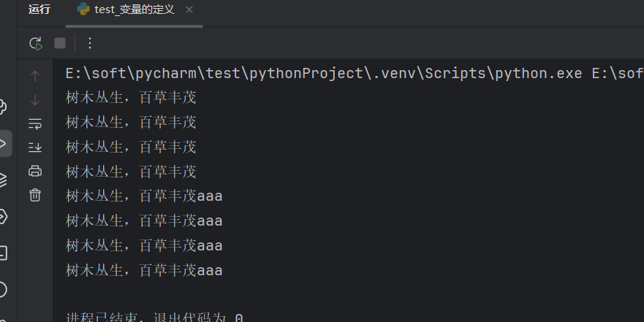Toggle scroll to end of output
The width and height of the screenshot is (644, 322).
tap(35, 147)
